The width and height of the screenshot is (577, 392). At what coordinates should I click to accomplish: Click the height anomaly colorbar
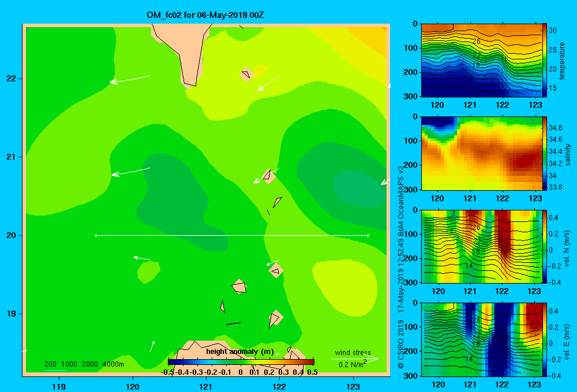point(241,362)
